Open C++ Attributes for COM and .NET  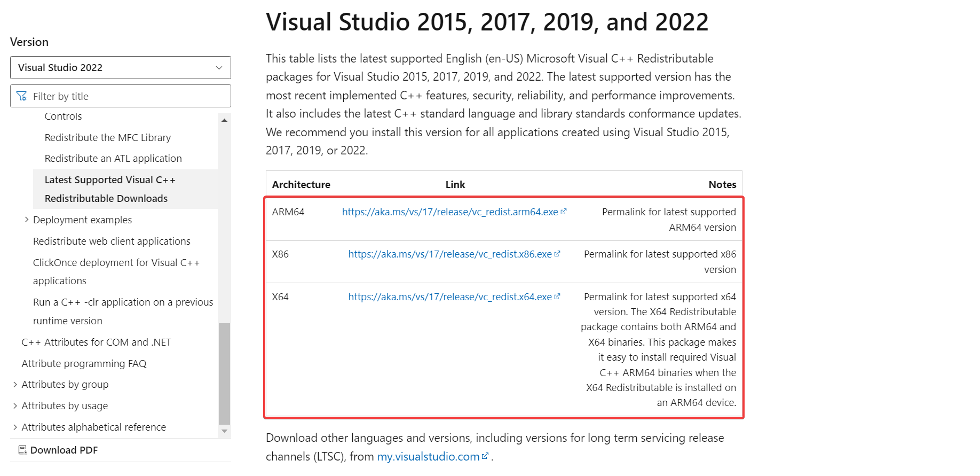[96, 342]
